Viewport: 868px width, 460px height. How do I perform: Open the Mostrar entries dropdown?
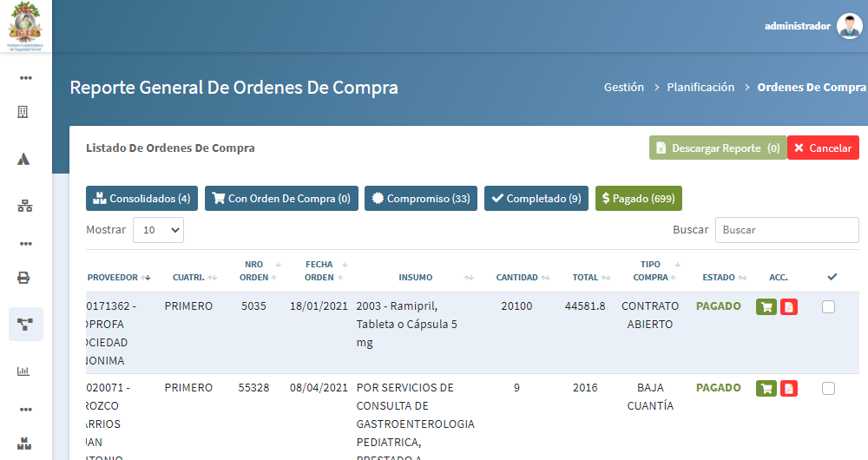tap(158, 230)
